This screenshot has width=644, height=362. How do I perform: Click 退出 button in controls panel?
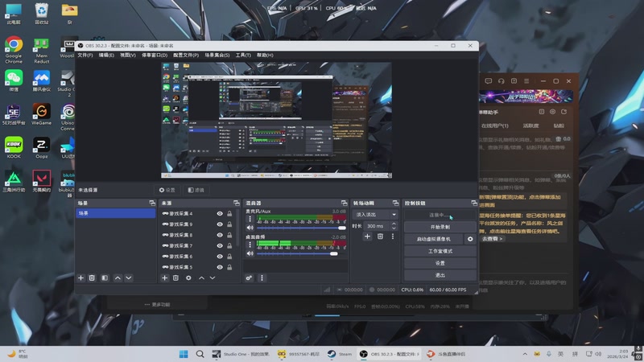coord(440,275)
